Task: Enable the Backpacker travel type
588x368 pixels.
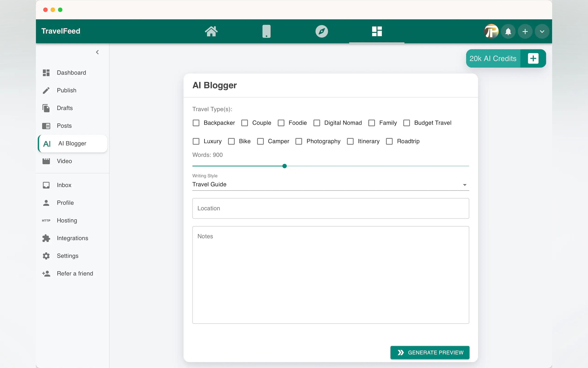Action: tap(196, 123)
